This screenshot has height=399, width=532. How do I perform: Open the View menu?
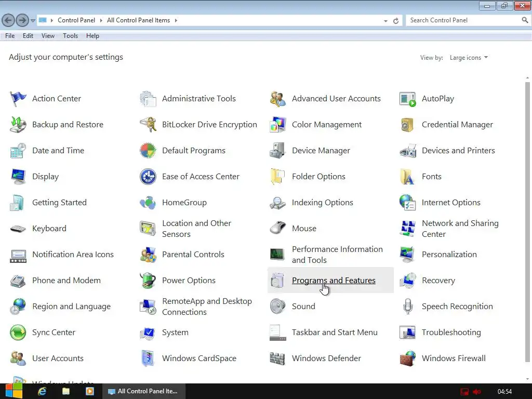tap(48, 36)
